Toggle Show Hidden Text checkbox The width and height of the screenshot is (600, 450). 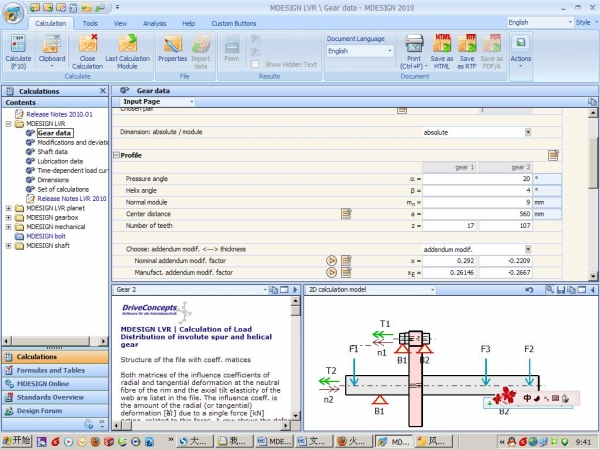tap(255, 64)
